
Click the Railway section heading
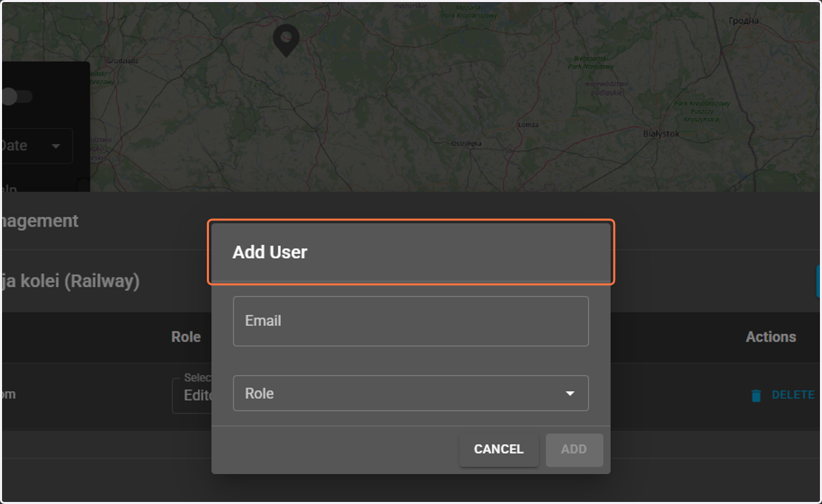(x=70, y=281)
